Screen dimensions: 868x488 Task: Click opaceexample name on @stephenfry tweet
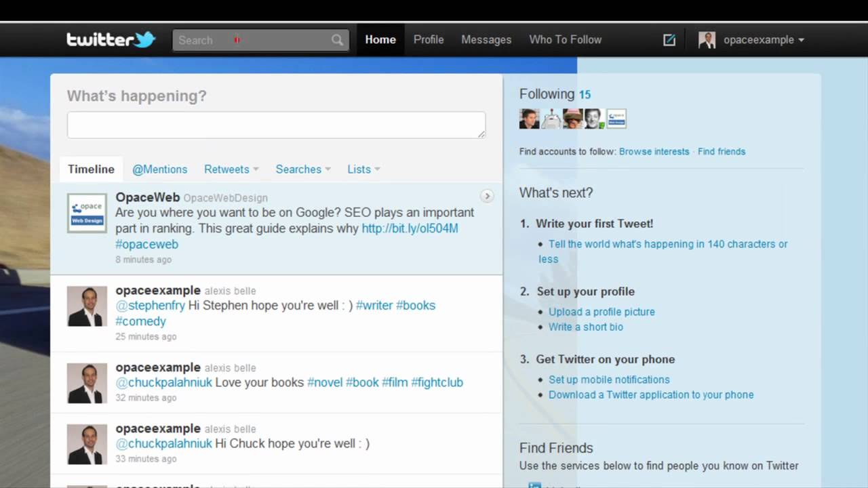pyautogui.click(x=158, y=291)
